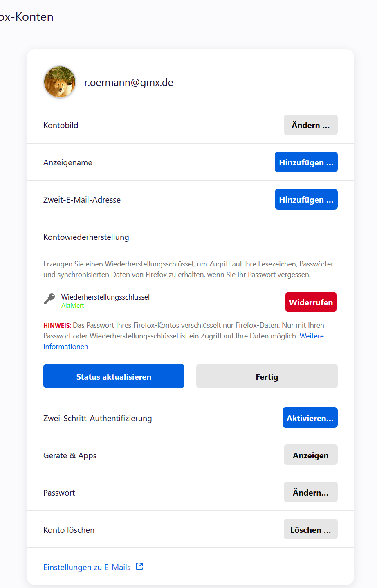Click the recovery key icon

pos(49,299)
